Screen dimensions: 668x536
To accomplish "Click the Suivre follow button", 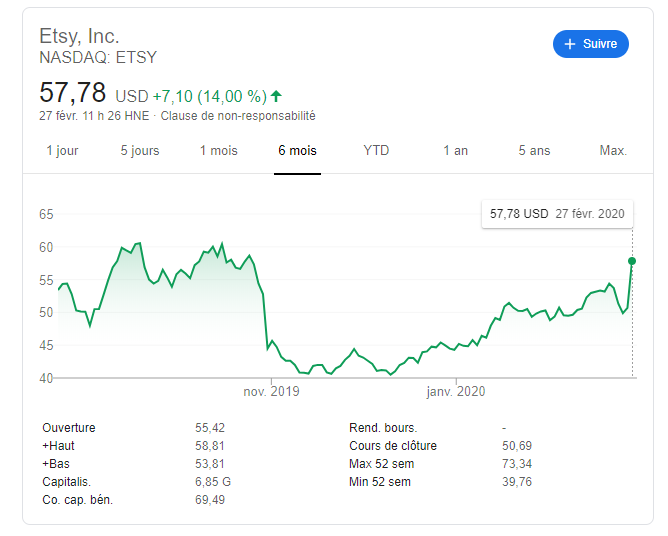I will click(590, 44).
